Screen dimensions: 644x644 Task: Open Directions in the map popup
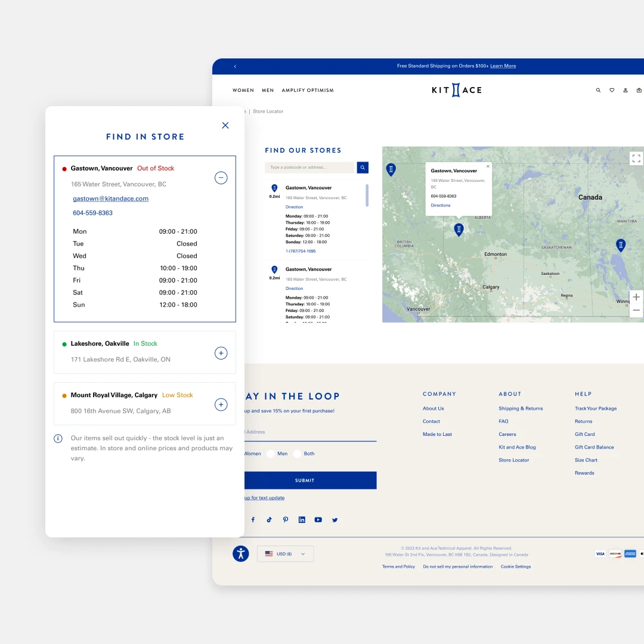click(440, 205)
